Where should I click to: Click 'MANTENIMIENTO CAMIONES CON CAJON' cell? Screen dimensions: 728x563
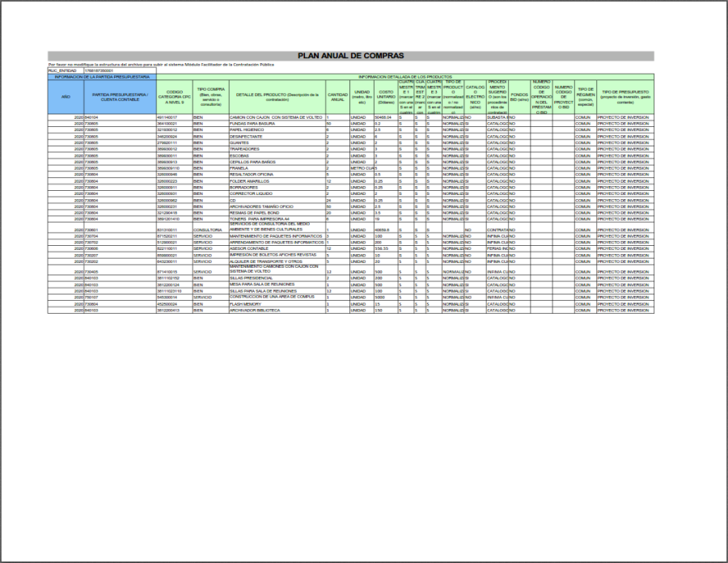click(x=277, y=269)
